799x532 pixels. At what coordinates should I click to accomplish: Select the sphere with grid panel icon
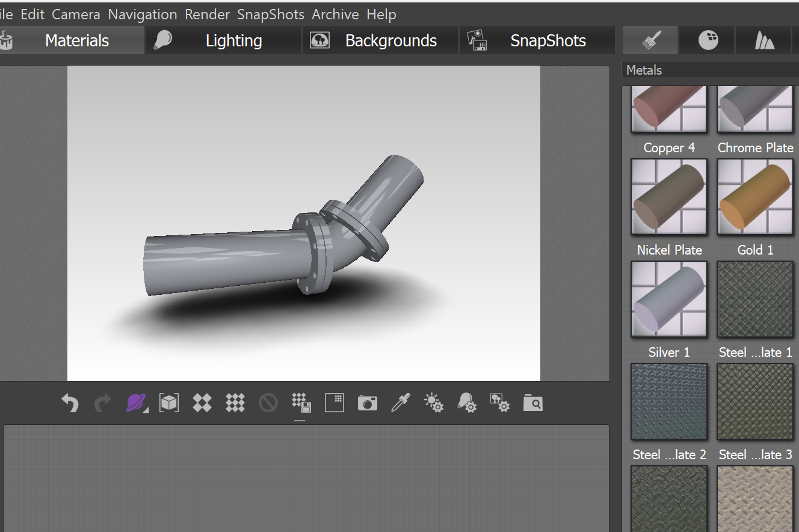(708, 40)
